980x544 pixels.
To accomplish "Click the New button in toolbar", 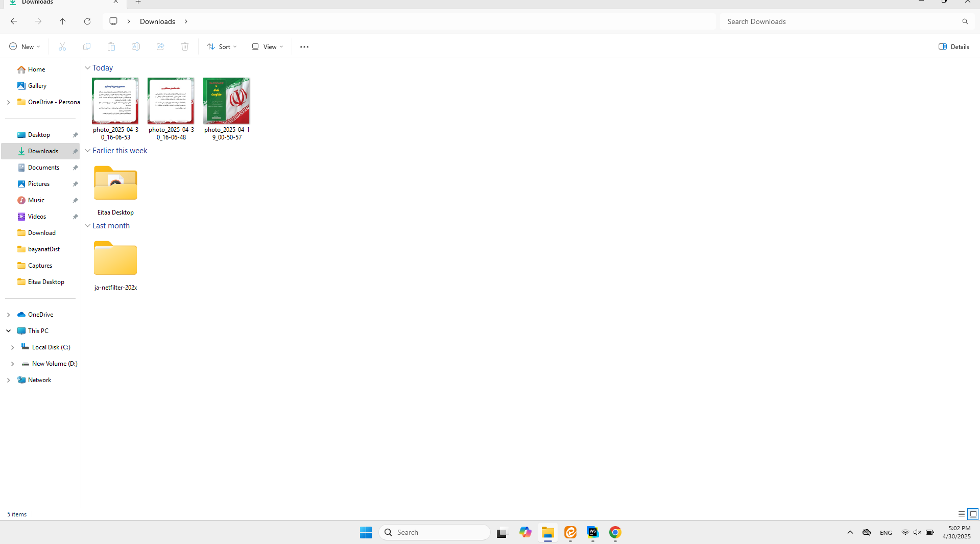I will coord(25,46).
